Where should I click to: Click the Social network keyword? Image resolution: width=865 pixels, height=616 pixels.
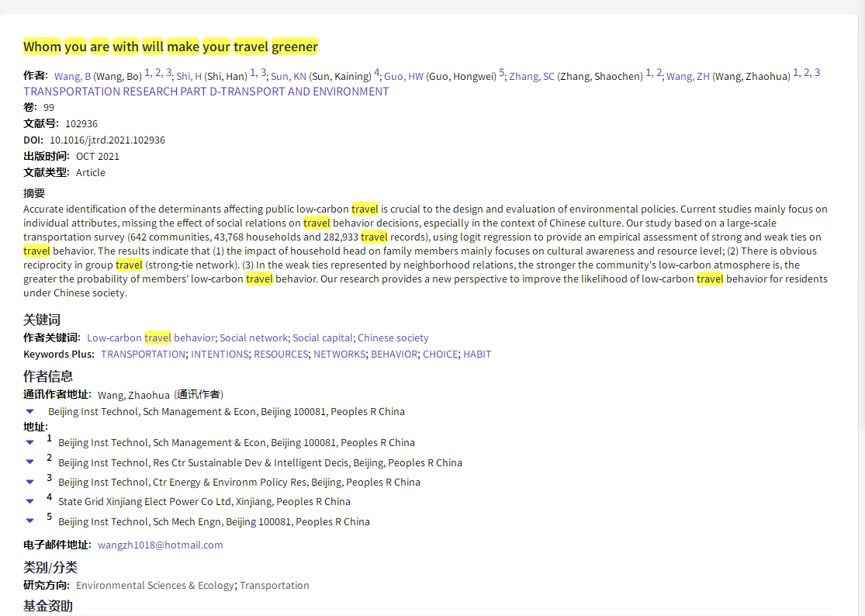(253, 337)
